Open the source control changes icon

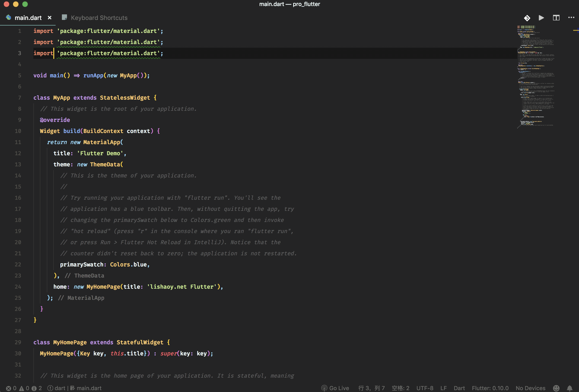coord(527,18)
